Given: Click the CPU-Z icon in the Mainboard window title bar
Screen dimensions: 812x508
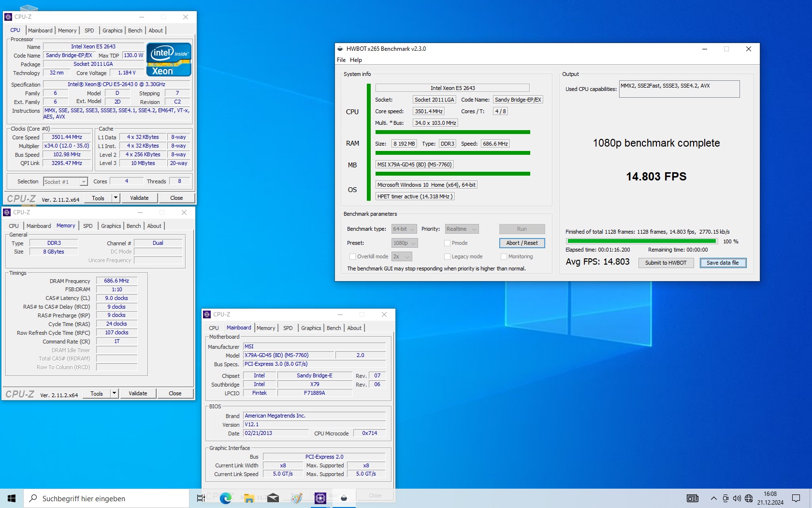Looking at the screenshot, I should tap(207, 314).
